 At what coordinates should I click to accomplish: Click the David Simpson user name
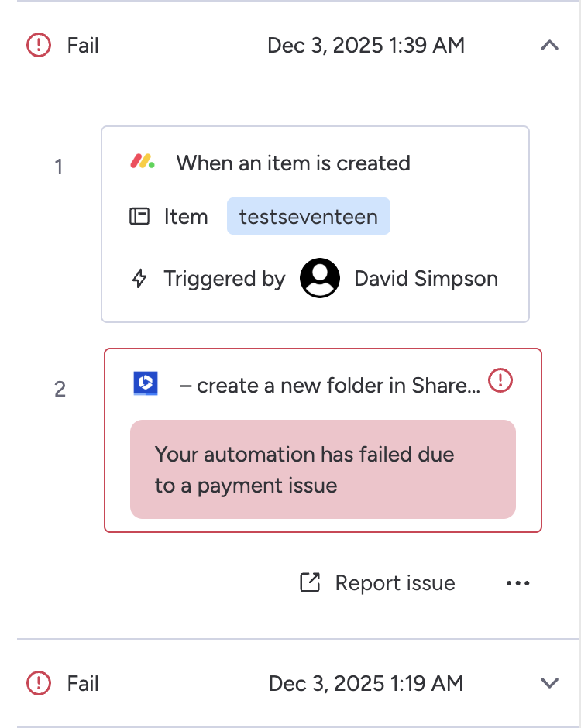(x=426, y=279)
